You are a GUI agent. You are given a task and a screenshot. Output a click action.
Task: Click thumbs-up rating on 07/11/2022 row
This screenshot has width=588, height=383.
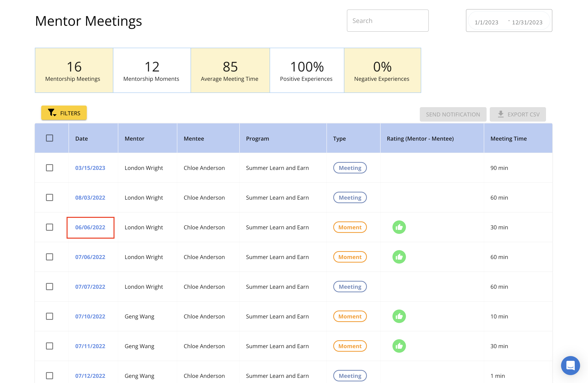(399, 346)
